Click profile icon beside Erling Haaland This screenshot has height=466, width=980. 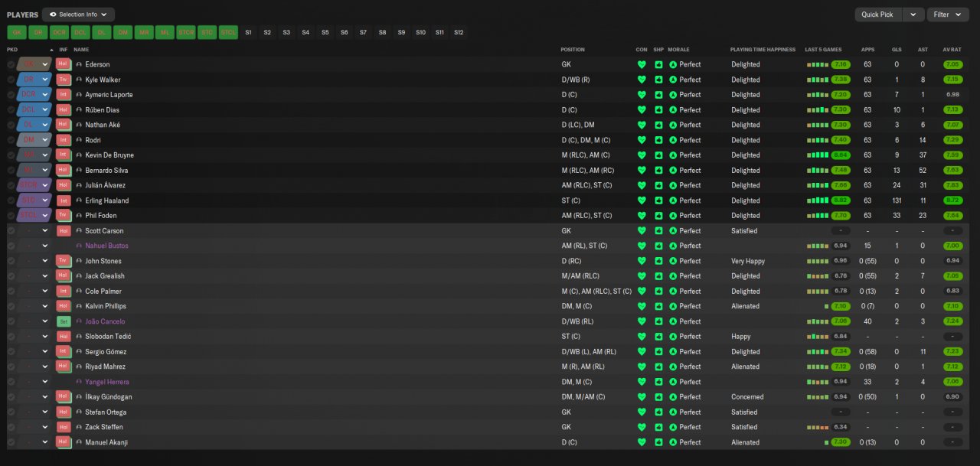[79, 200]
